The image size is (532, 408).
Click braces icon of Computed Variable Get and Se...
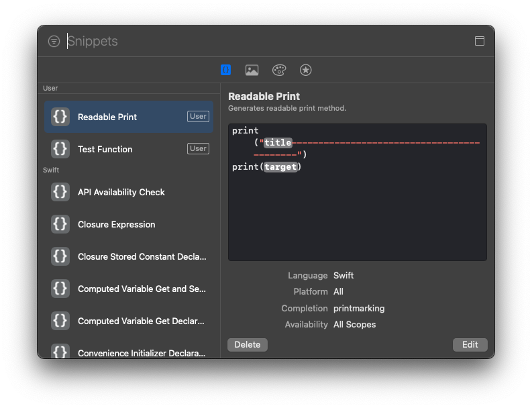(x=60, y=289)
